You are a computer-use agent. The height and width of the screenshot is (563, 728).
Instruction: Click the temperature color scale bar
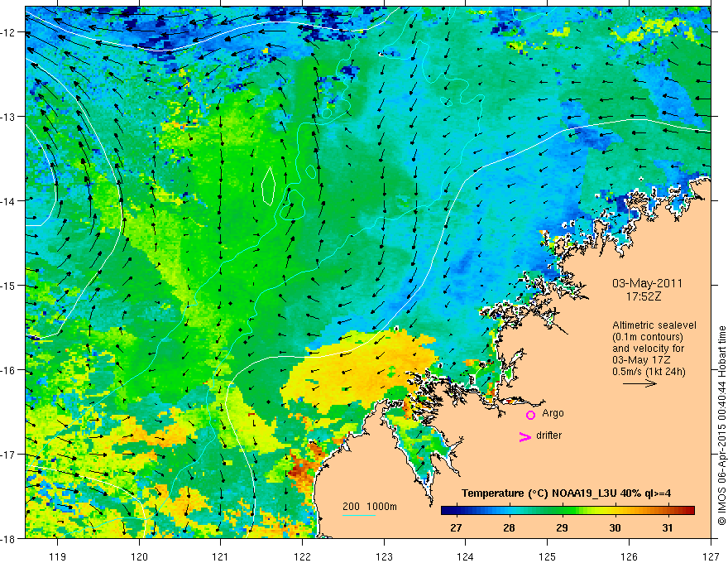[x=568, y=510]
